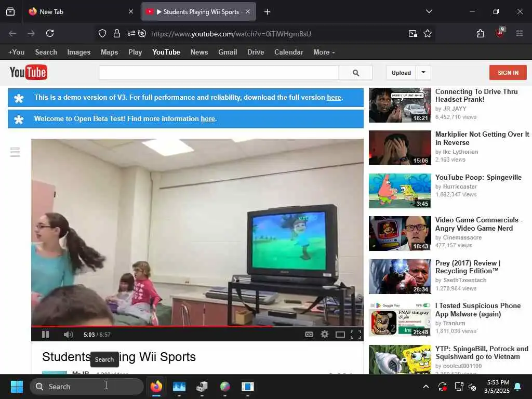Switch to theater mode player size
Screen dimensions: 532x399
pyautogui.click(x=340, y=335)
